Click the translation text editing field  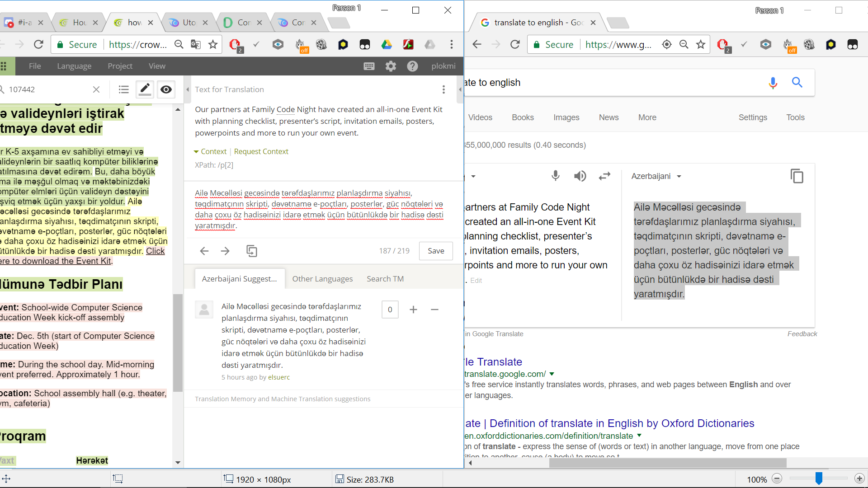[x=323, y=209]
